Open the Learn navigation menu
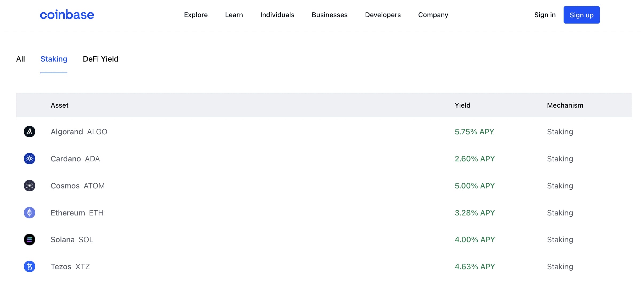 tap(234, 15)
